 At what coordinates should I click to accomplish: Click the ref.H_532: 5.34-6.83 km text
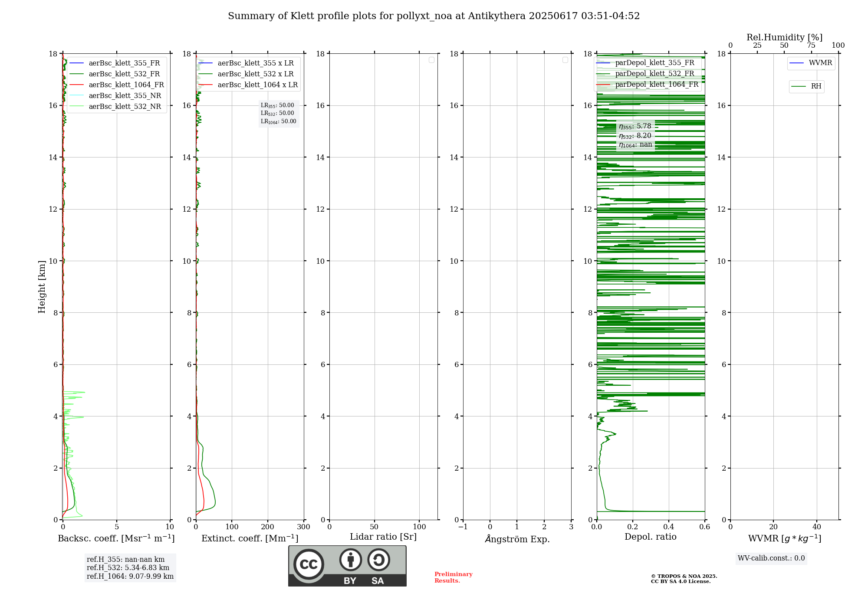(x=128, y=568)
